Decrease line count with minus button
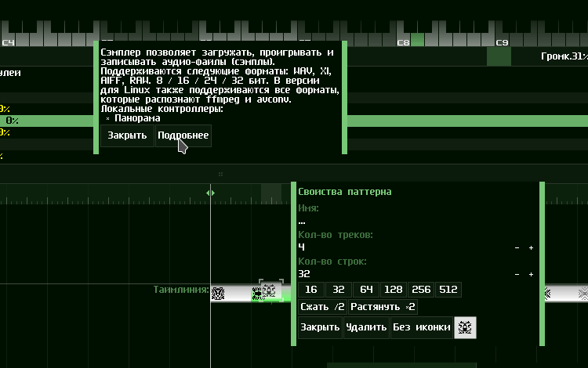 (517, 274)
